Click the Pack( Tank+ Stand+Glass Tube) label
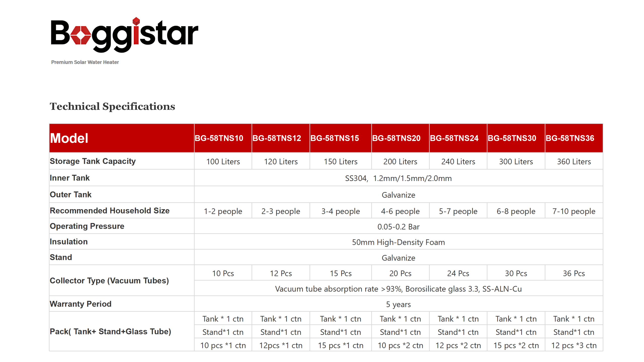Screen dimensions: 644x362 [x=110, y=331]
